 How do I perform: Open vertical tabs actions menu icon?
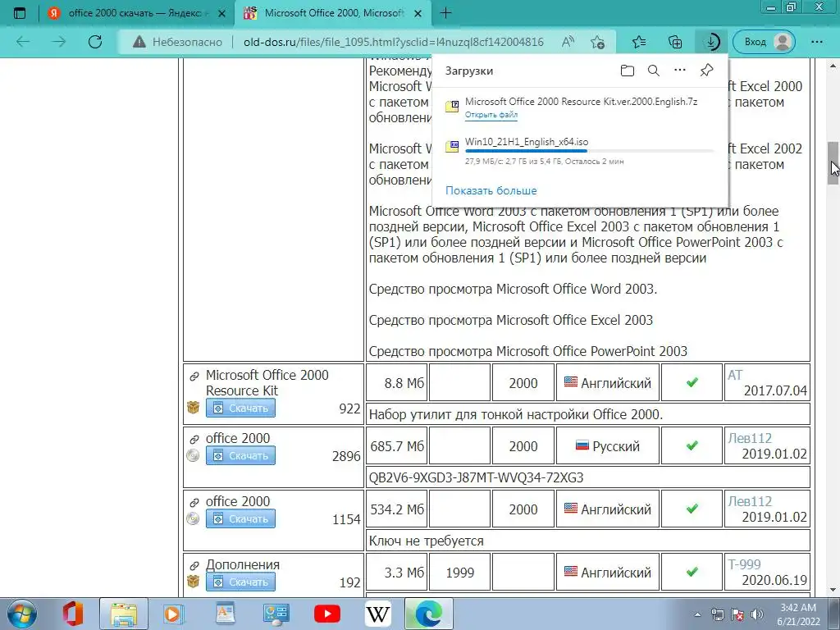(x=20, y=13)
